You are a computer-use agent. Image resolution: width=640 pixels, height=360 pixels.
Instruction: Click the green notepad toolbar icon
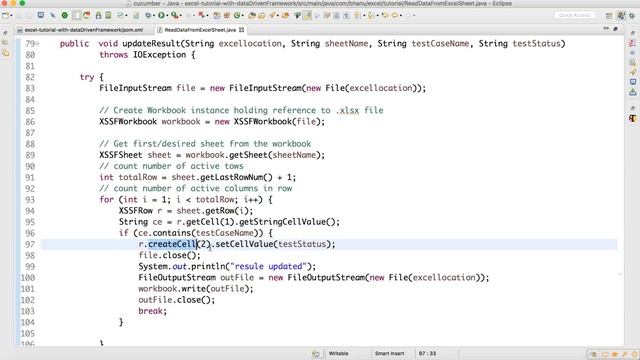(108, 15)
